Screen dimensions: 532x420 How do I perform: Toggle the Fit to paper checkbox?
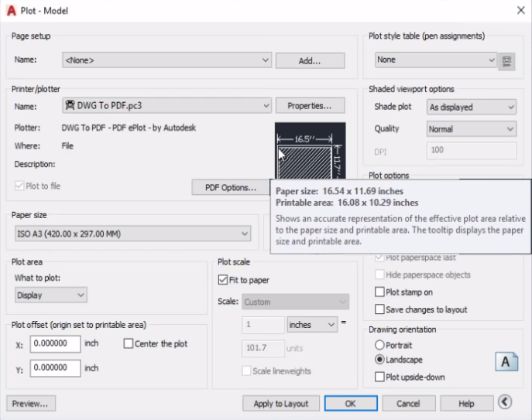tap(223, 280)
